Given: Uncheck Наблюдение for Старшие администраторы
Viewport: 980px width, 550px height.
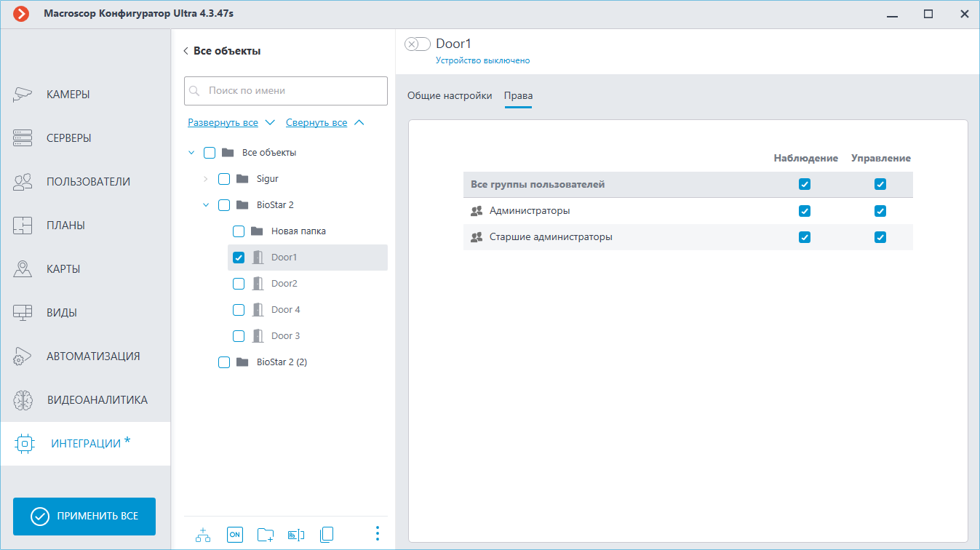Looking at the screenshot, I should coord(805,237).
